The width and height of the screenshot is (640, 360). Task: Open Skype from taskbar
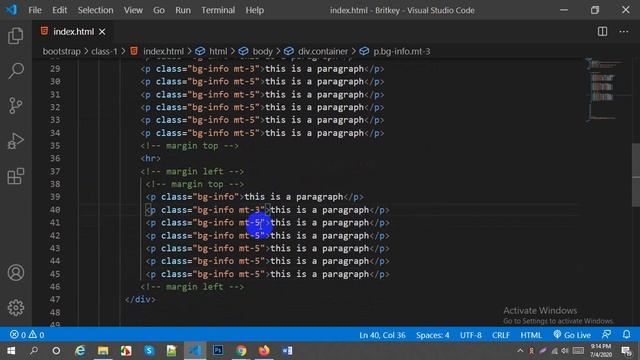click(x=149, y=351)
